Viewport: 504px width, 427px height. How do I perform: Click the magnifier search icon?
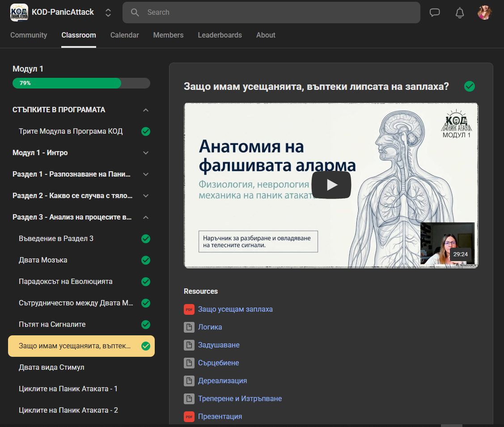pos(135,13)
